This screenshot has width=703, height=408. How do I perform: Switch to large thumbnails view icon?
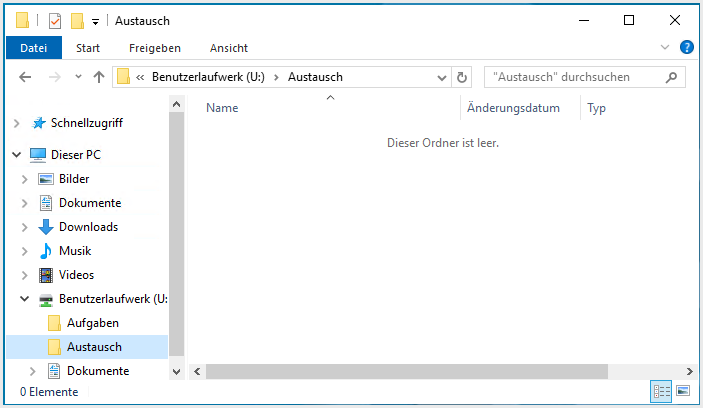pyautogui.click(x=684, y=391)
